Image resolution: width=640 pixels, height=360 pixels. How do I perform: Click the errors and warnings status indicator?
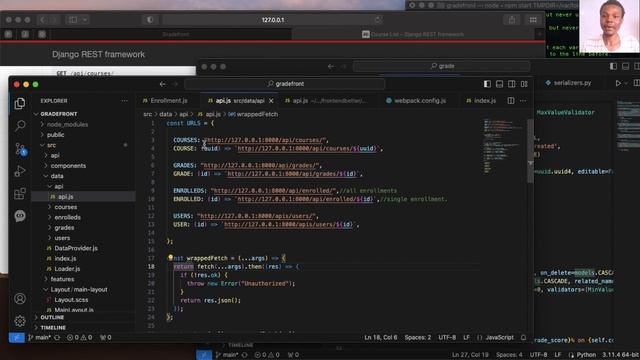[x=80, y=338]
